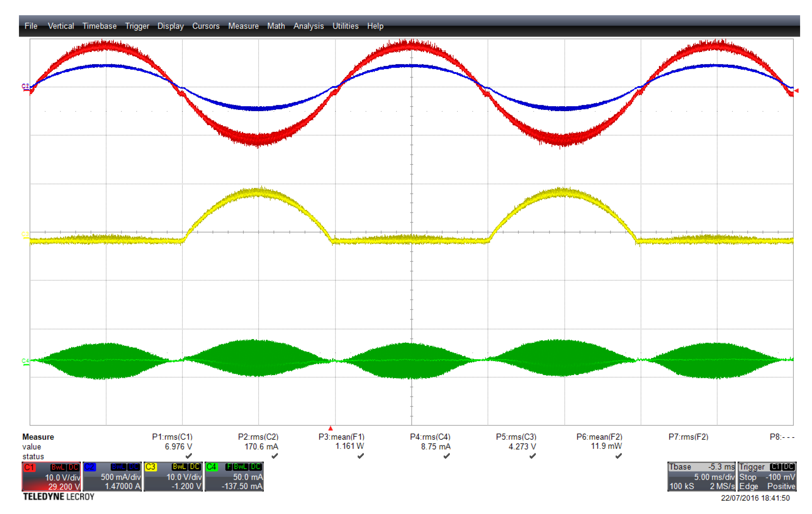Click the trigger level arrow at right edge
The width and height of the screenshot is (812, 514).
click(796, 90)
